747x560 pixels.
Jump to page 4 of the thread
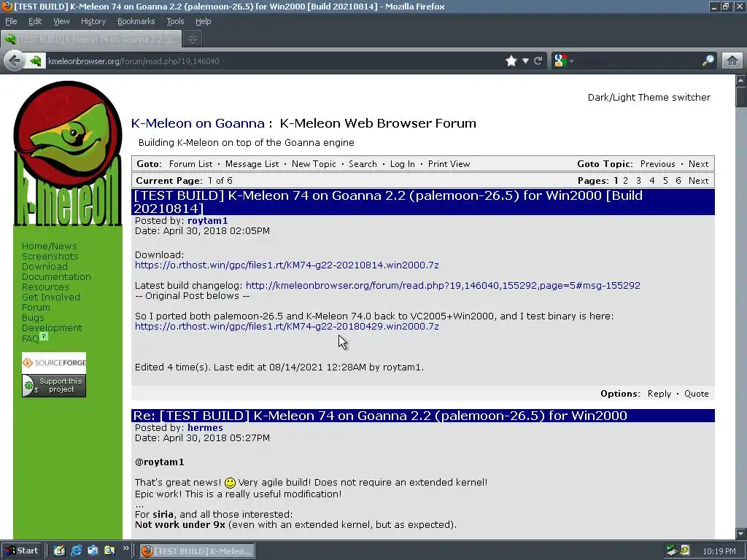651,181
